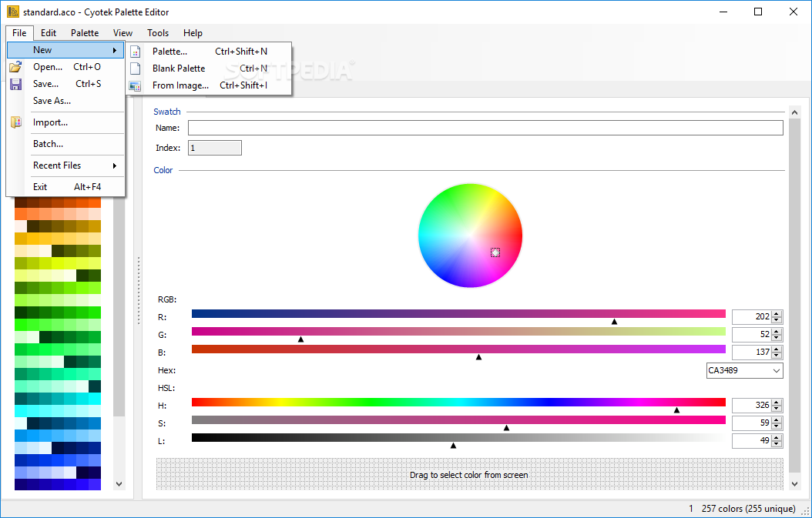Select Blank Palette in the New submenu
812x518 pixels.
(210, 69)
